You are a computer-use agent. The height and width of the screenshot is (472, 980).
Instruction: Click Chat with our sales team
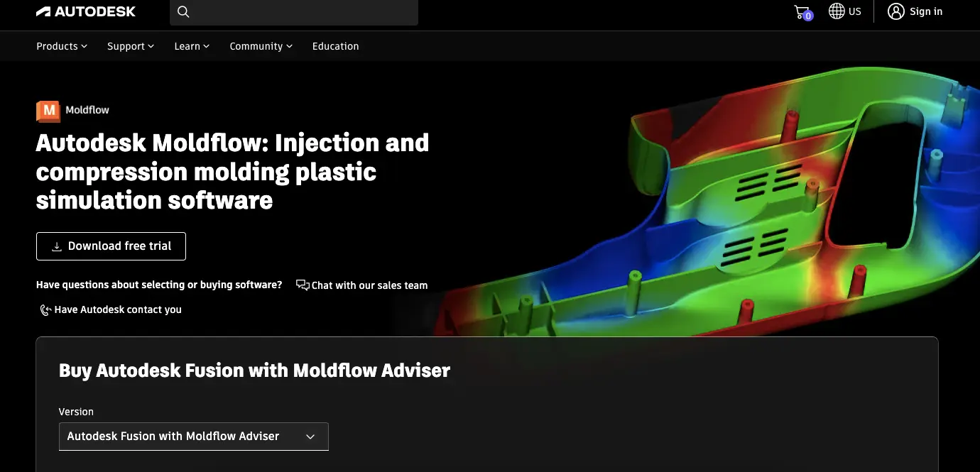(x=369, y=285)
